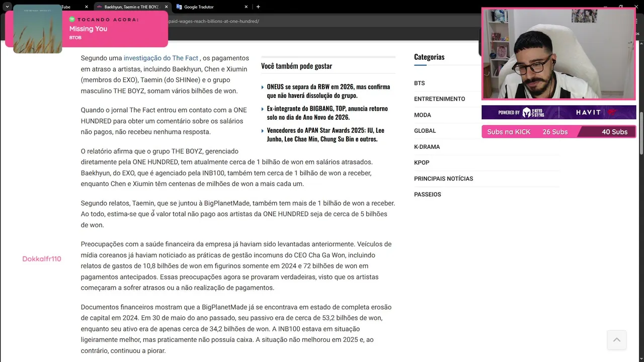This screenshot has height=362, width=644.
Task: Click the Spotify icon beside 'Tocando agora'
Action: click(x=72, y=19)
